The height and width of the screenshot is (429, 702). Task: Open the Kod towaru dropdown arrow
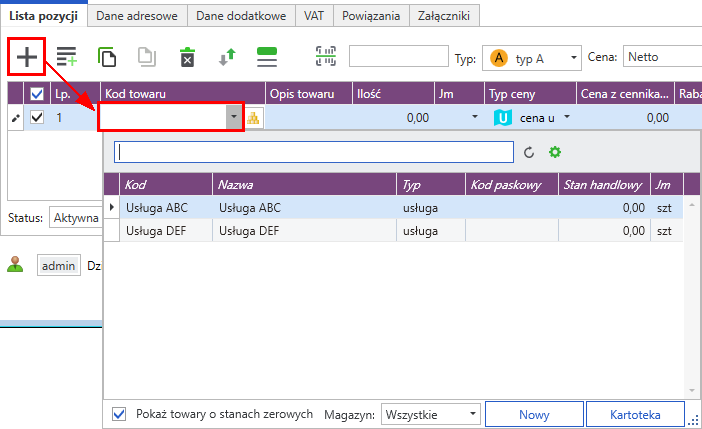click(x=234, y=117)
